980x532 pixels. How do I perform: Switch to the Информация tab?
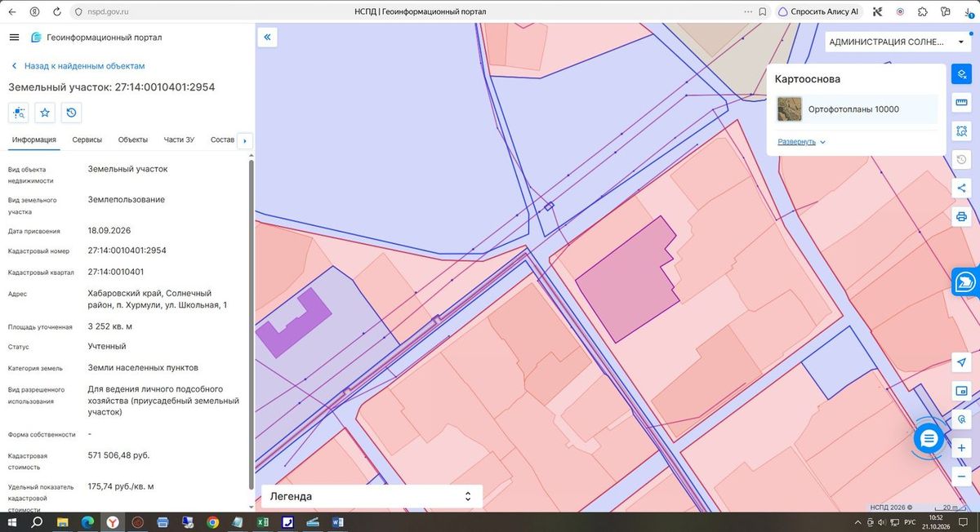point(33,140)
